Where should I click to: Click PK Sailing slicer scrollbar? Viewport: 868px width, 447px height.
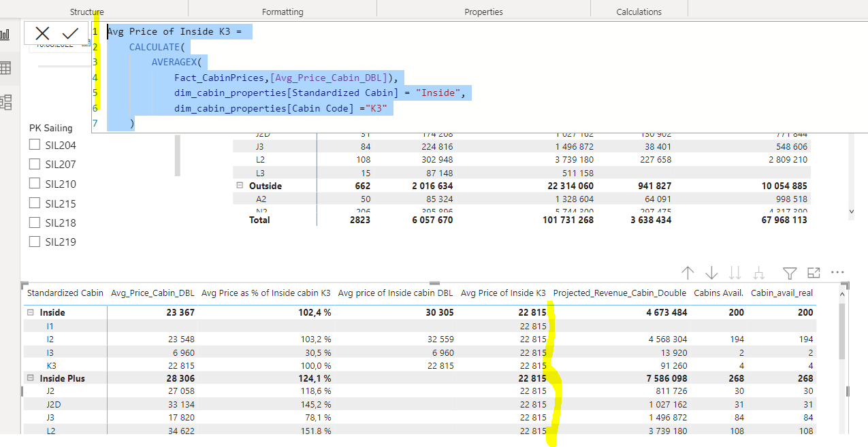tap(178, 156)
